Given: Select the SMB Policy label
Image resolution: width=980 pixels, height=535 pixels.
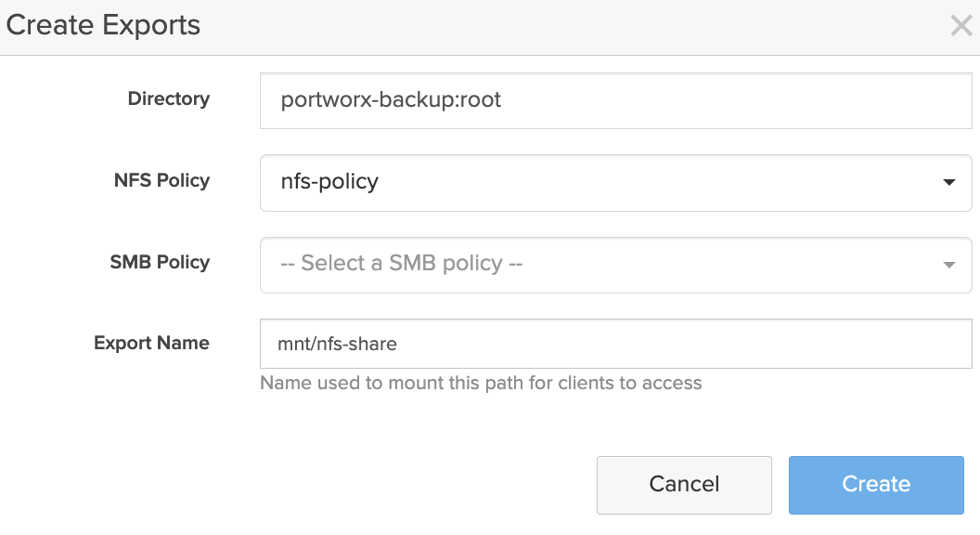Looking at the screenshot, I should tap(160, 262).
